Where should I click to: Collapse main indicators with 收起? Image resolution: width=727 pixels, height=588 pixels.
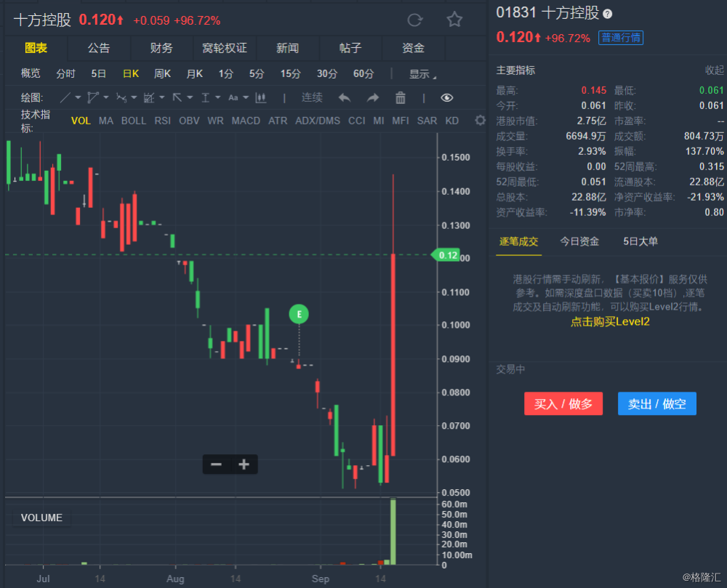(715, 70)
